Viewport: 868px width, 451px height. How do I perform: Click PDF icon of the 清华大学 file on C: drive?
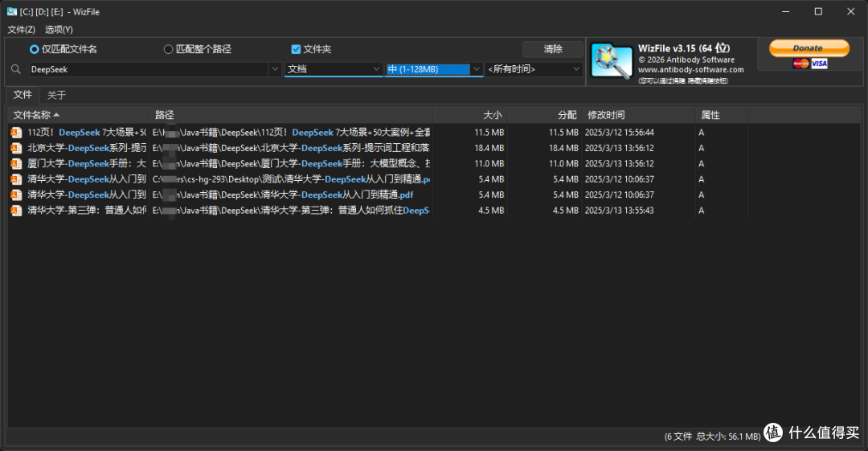click(x=17, y=179)
